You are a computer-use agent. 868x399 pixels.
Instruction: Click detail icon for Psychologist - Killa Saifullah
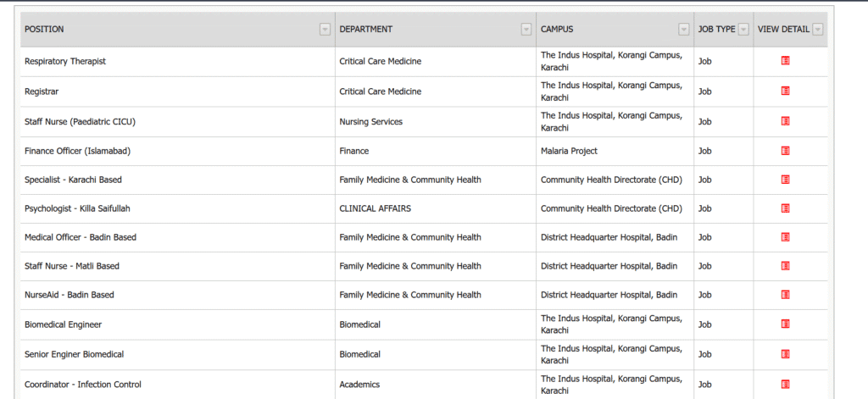pyautogui.click(x=785, y=208)
